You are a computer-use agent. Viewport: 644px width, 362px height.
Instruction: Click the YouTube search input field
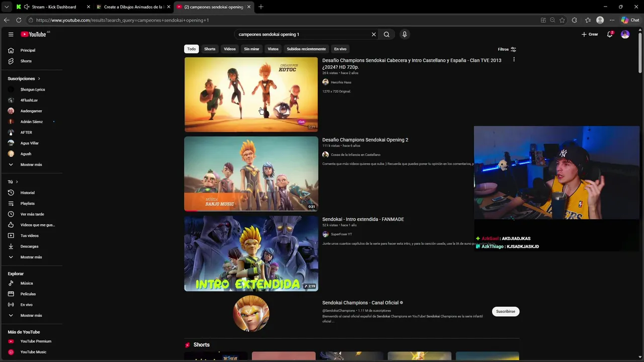pyautogui.click(x=302, y=34)
